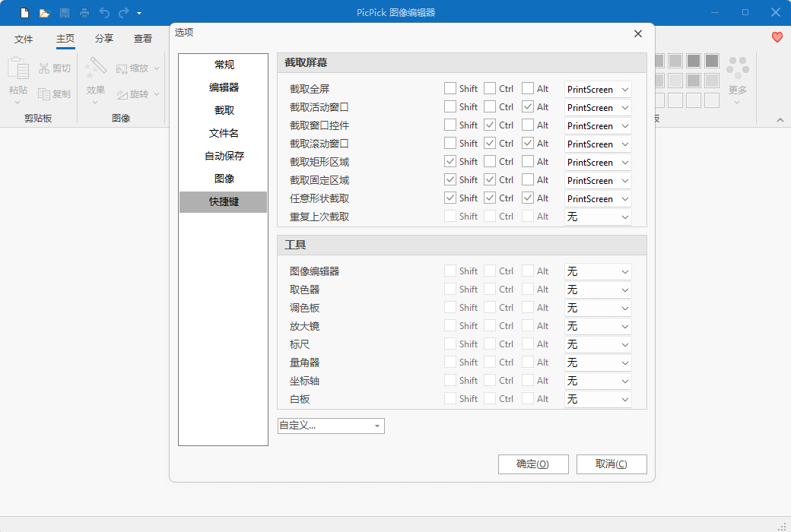Expand the 效果 options arrow

tap(95, 103)
